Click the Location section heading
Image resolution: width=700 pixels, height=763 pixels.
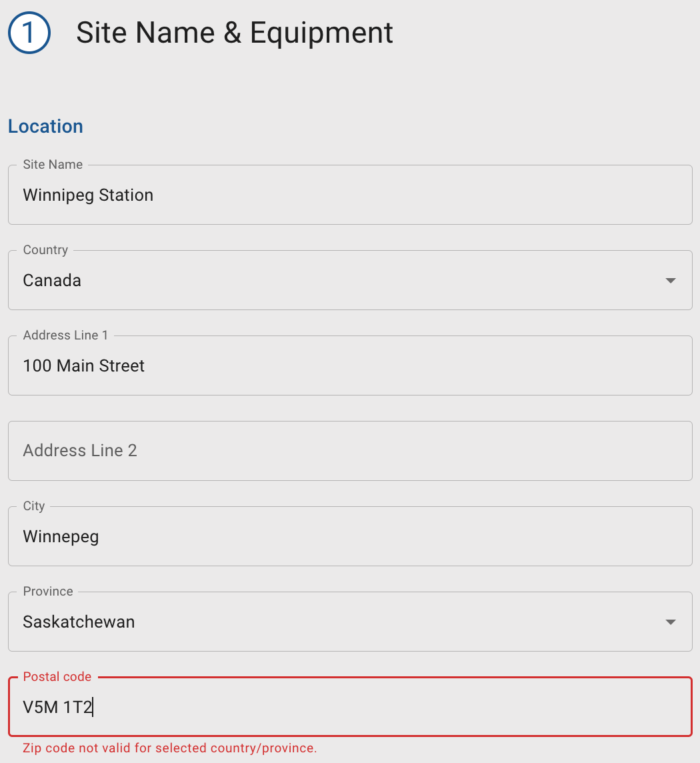pyautogui.click(x=45, y=126)
